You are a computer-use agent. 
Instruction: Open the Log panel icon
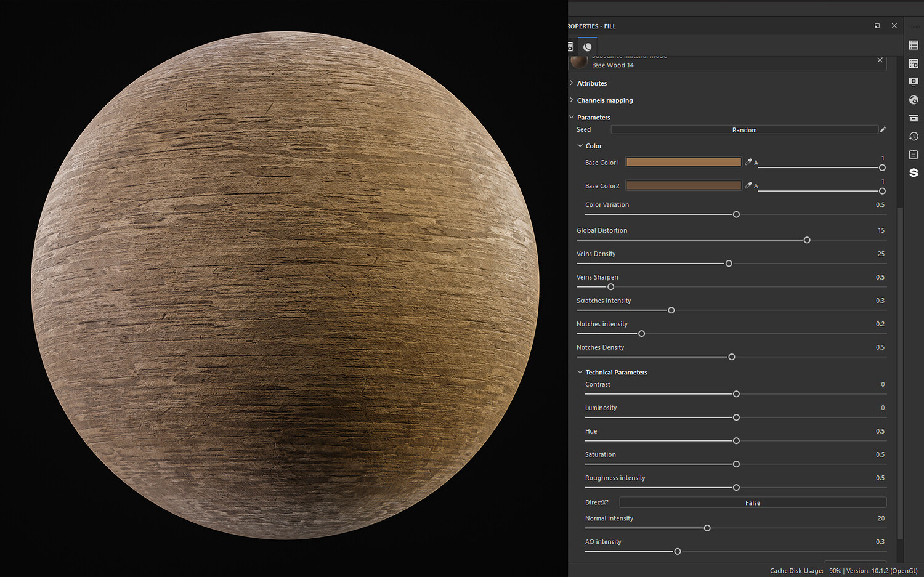[x=914, y=155]
